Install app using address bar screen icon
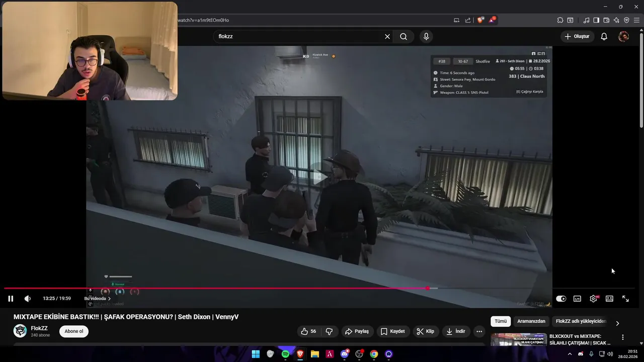Screen dimensions: 644x362 456,20
